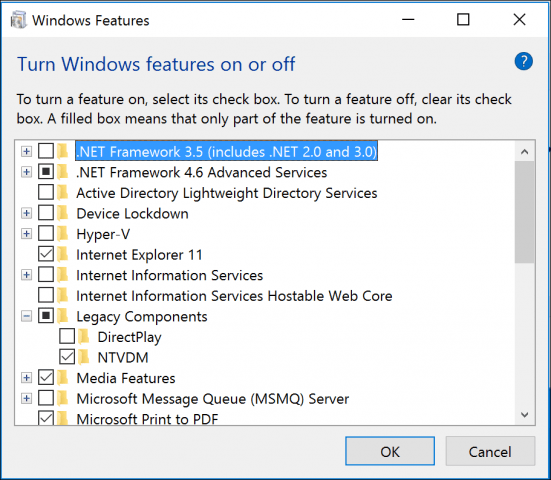
Task: Click the Windows Features title bar icon
Action: tap(18, 20)
